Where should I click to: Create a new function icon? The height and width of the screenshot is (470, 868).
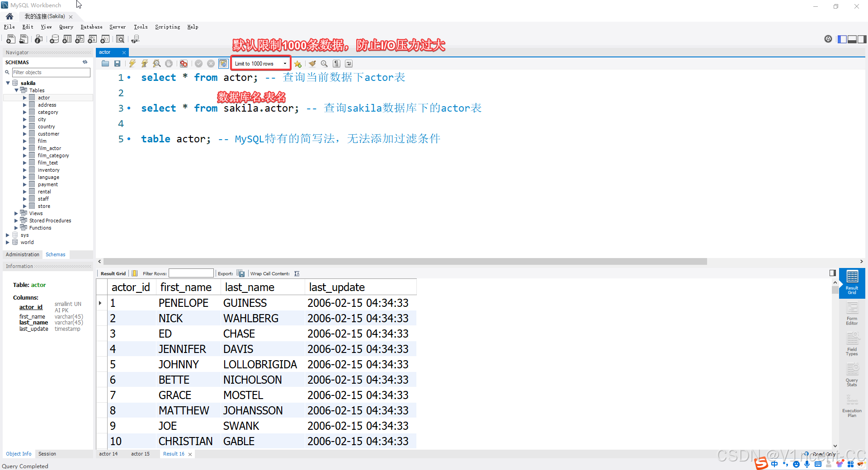coord(105,39)
